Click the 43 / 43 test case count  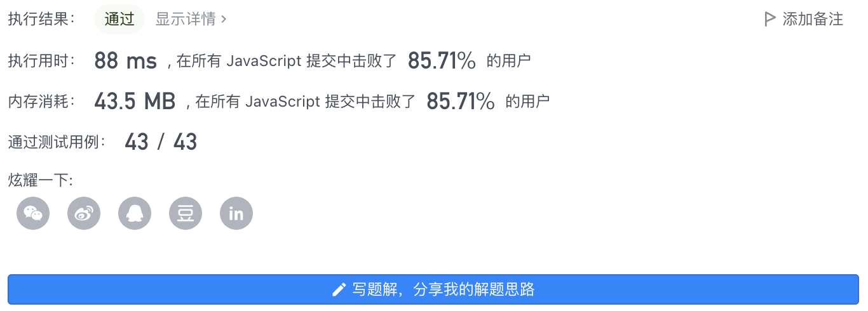[161, 142]
